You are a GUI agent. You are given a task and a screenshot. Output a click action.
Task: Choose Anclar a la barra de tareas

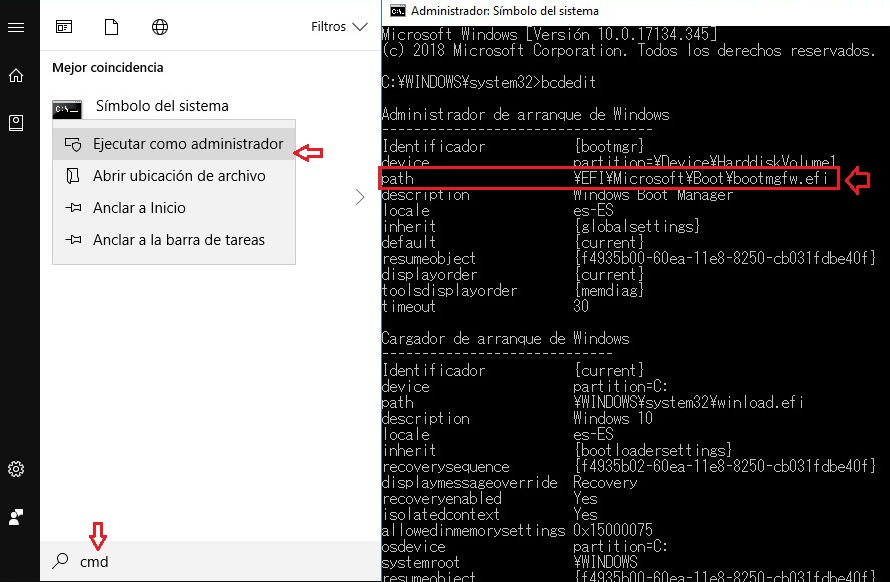pos(174,240)
